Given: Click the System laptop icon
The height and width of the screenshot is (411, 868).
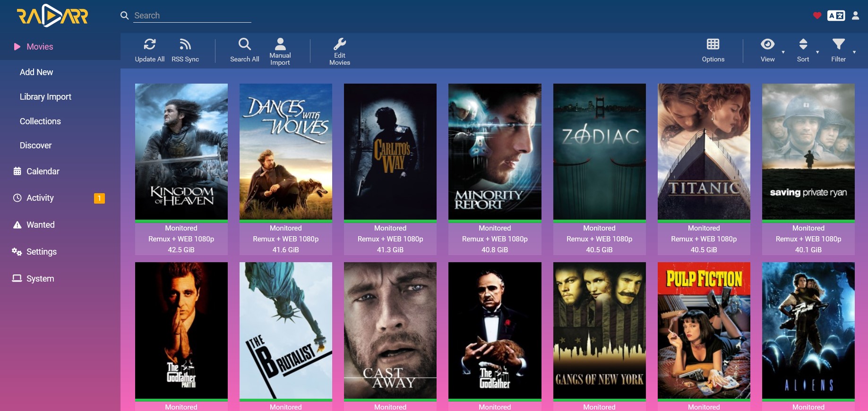Looking at the screenshot, I should (x=17, y=278).
